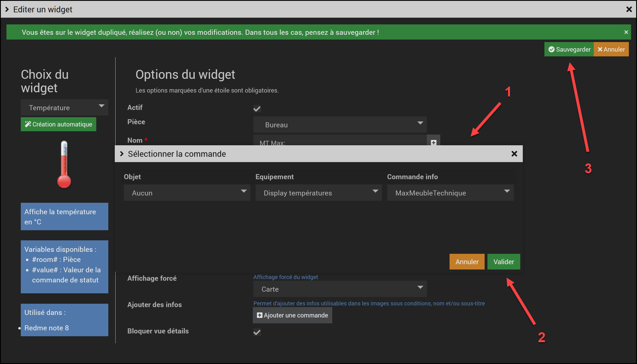
Task: Open the Pièce dropdown showing Bureau
Action: (x=340, y=125)
